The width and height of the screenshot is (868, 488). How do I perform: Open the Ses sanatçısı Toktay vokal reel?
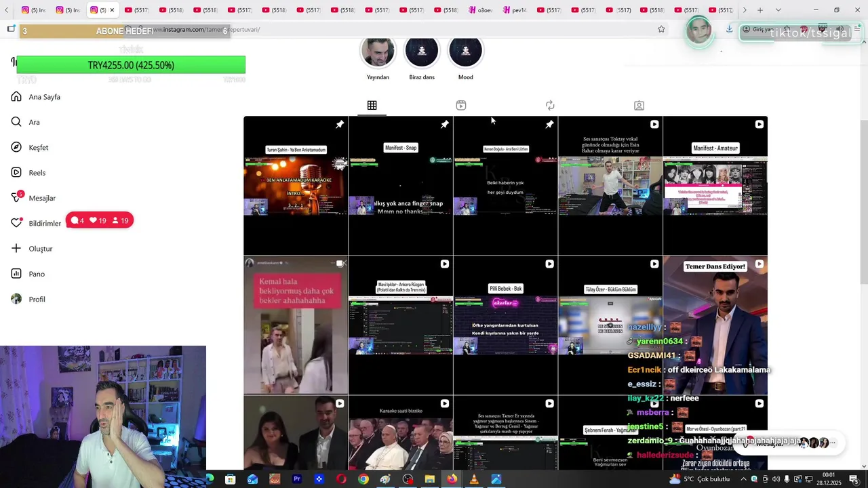coord(610,186)
